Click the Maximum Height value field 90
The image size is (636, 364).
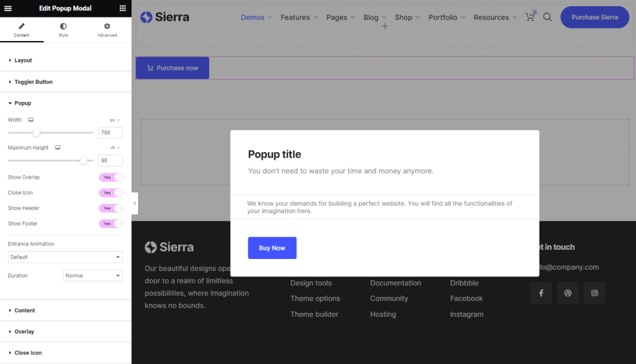coord(111,161)
